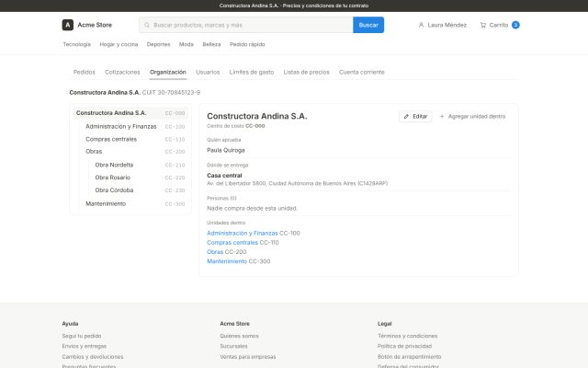Open Administración y Finanzas CC-100 link

tap(243, 233)
